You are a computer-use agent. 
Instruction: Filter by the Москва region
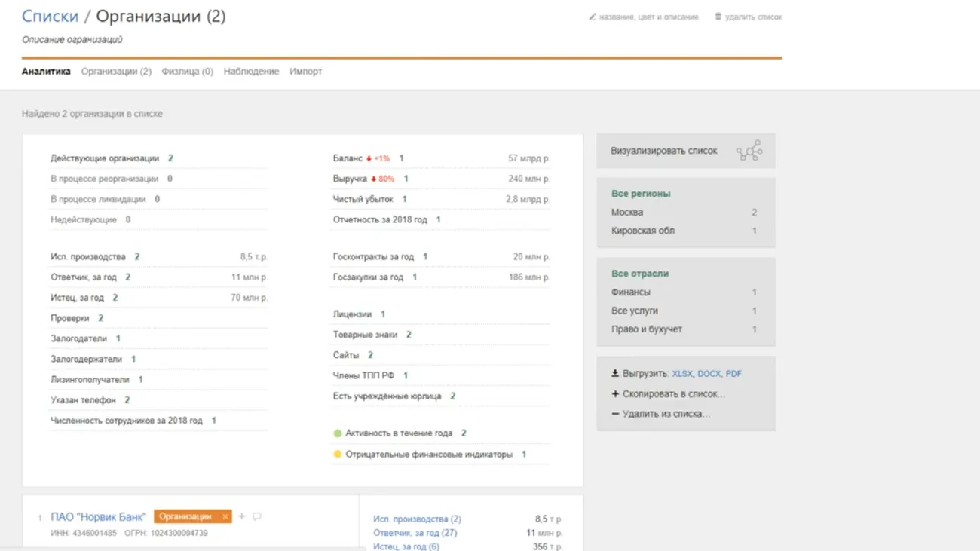[x=627, y=213]
